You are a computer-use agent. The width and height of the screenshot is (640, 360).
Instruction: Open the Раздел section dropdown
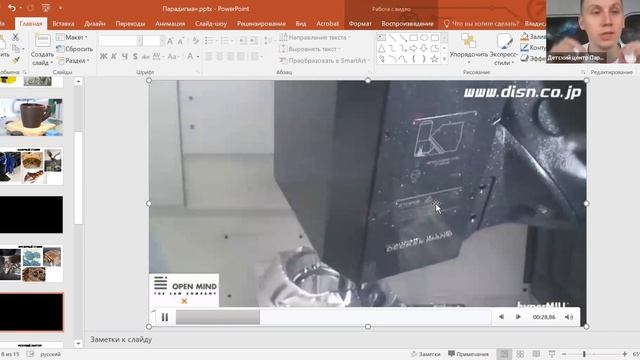click(x=73, y=60)
